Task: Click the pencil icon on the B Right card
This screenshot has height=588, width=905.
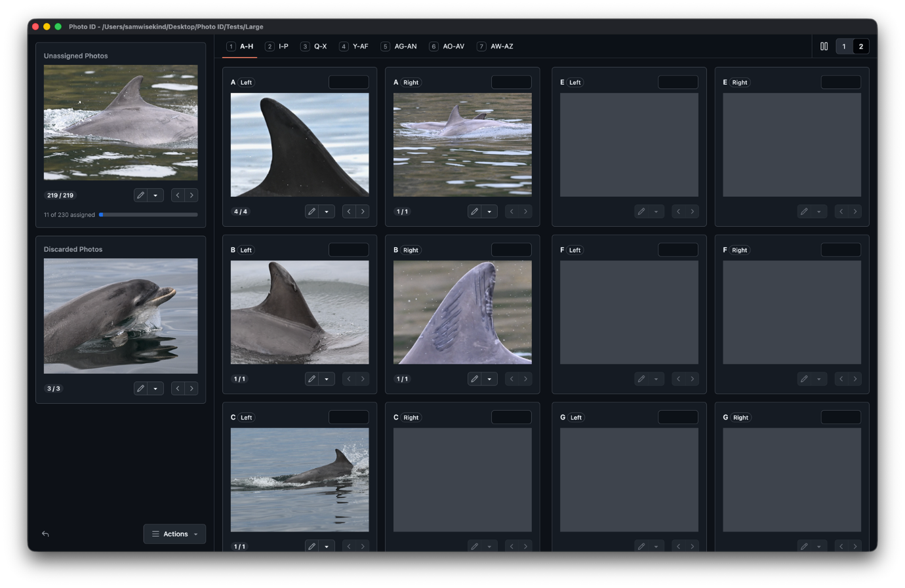Action: pos(474,379)
